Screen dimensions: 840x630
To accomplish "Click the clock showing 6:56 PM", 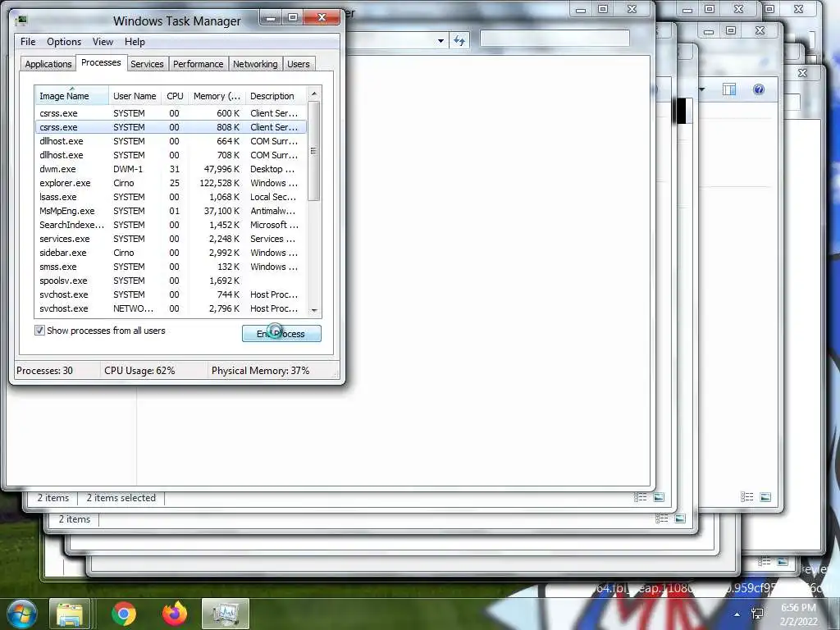I will pyautogui.click(x=798, y=614).
